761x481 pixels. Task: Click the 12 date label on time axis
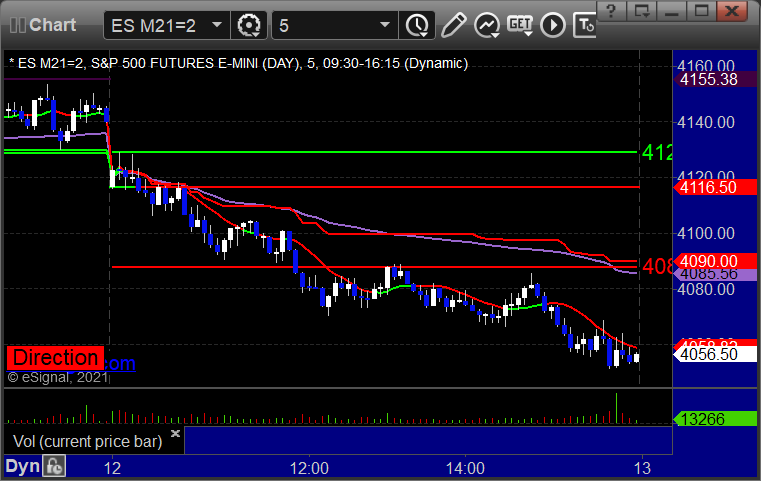[112, 468]
